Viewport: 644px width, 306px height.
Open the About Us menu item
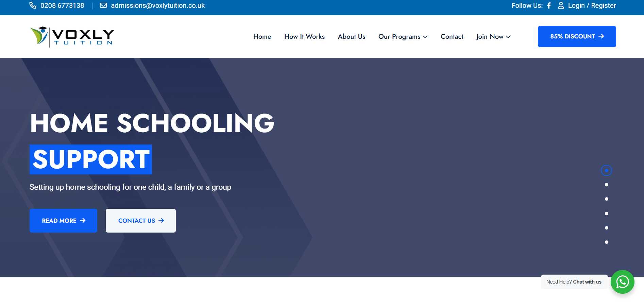(x=351, y=37)
